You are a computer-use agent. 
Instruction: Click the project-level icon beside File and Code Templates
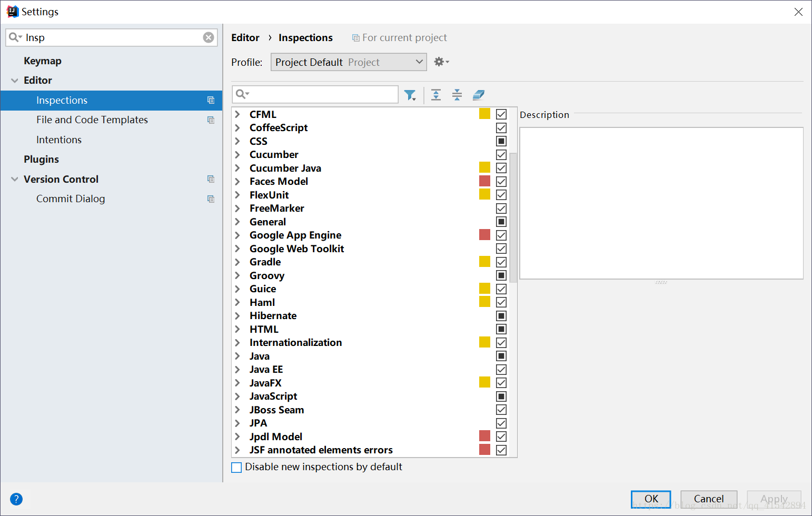[211, 120]
